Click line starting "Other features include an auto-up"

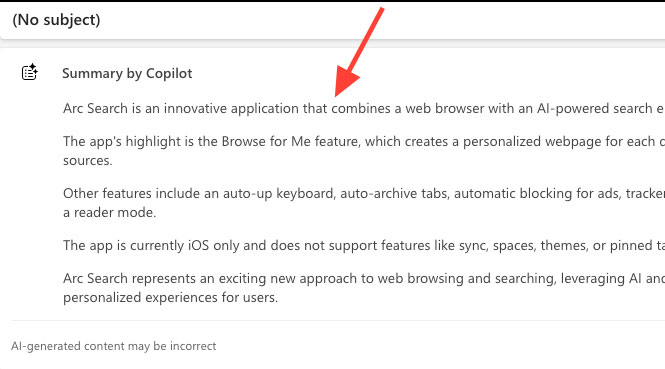tap(364, 193)
